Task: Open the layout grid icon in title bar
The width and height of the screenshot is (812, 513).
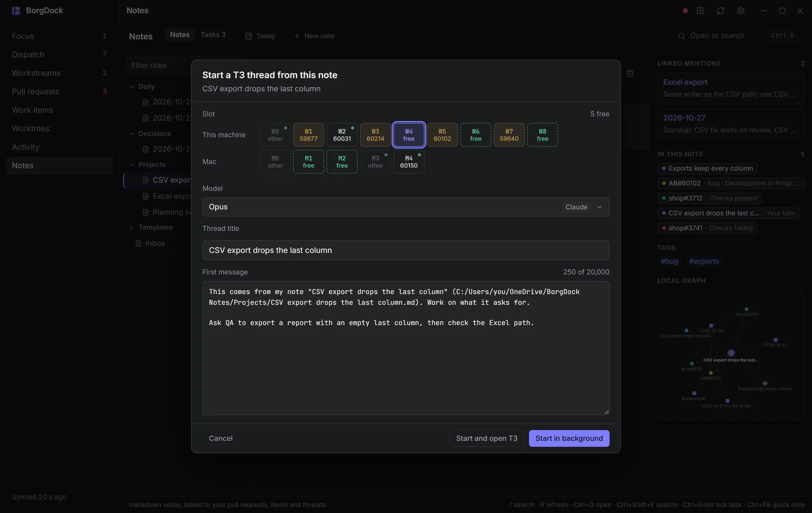Action: coord(700,11)
